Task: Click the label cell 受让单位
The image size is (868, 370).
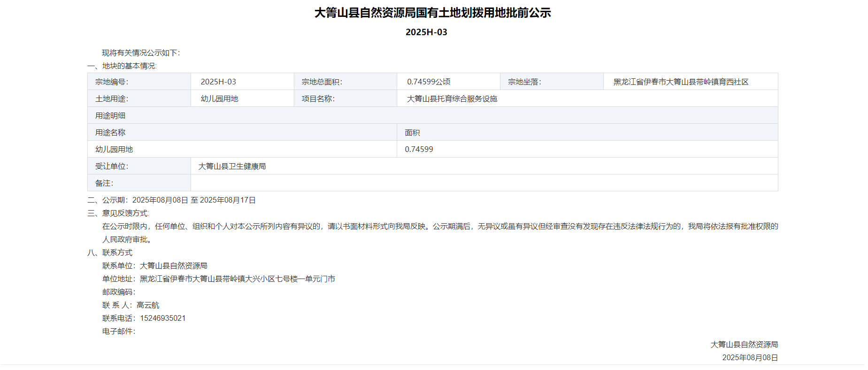Action: click(x=139, y=166)
